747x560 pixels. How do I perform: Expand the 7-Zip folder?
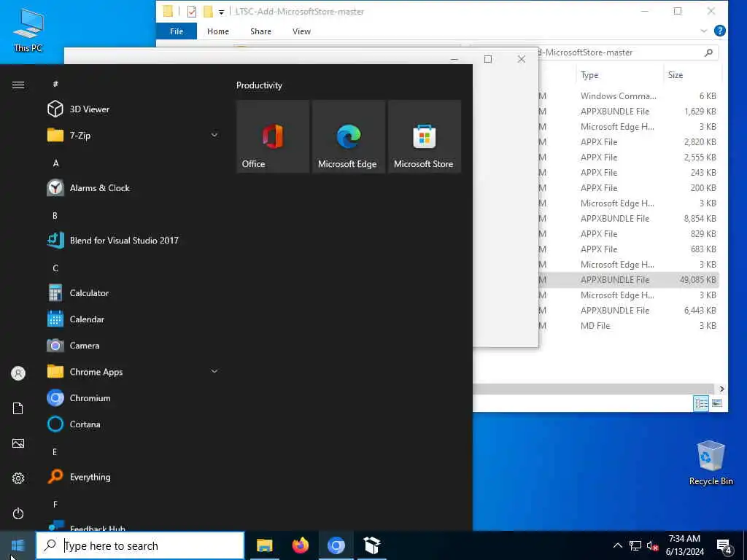(214, 135)
